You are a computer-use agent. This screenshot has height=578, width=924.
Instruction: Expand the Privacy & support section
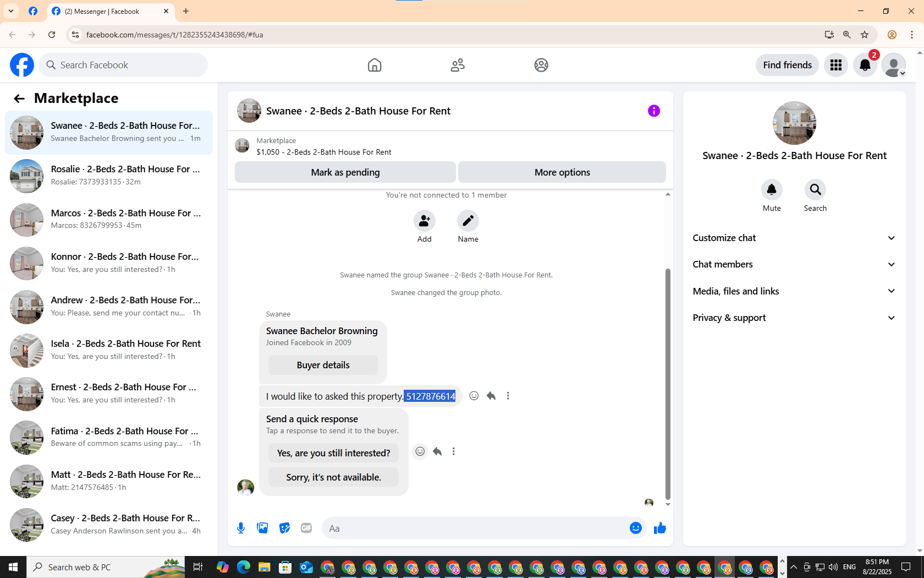[794, 318]
